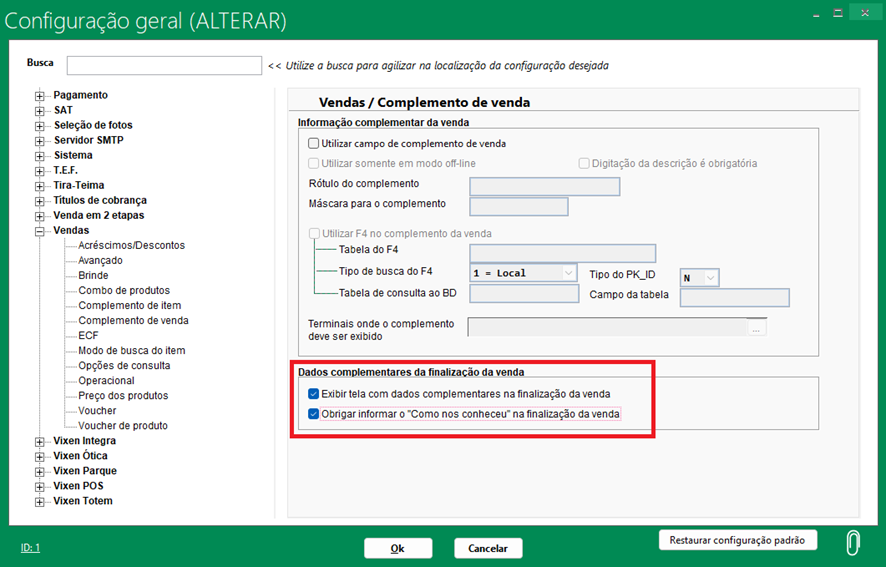Expand the Sistema tree node
Image resolution: width=886 pixels, height=567 pixels.
(x=41, y=156)
